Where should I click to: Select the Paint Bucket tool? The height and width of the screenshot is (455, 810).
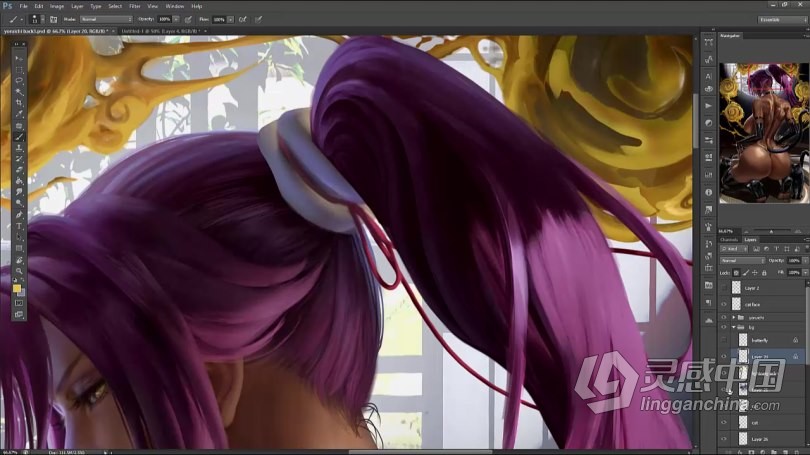[19, 181]
